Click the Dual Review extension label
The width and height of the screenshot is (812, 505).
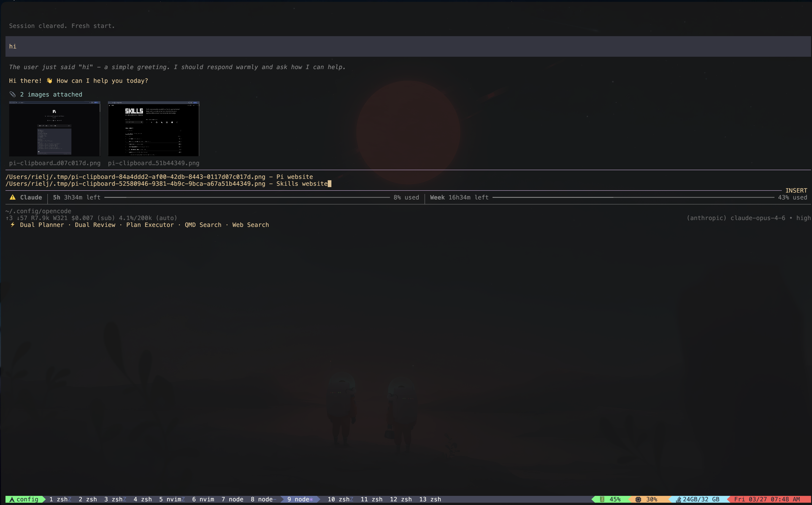[x=95, y=225]
